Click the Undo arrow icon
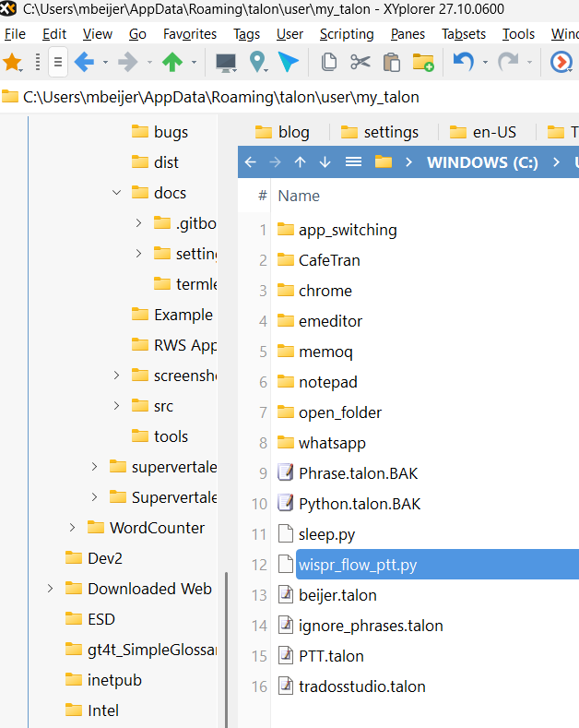579x728 pixels. [x=464, y=62]
